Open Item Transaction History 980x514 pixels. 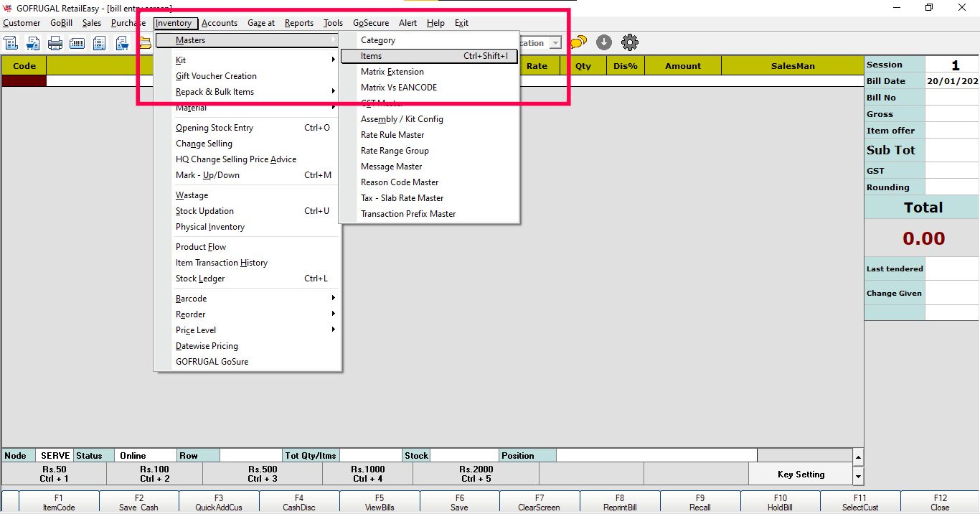pos(248,263)
